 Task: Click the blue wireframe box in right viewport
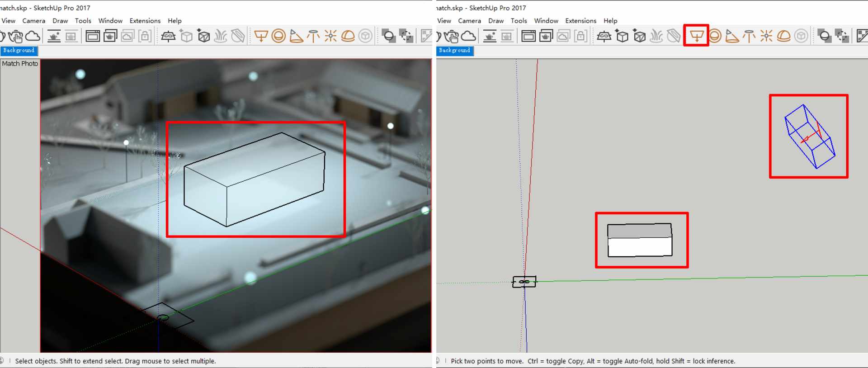[809, 137]
